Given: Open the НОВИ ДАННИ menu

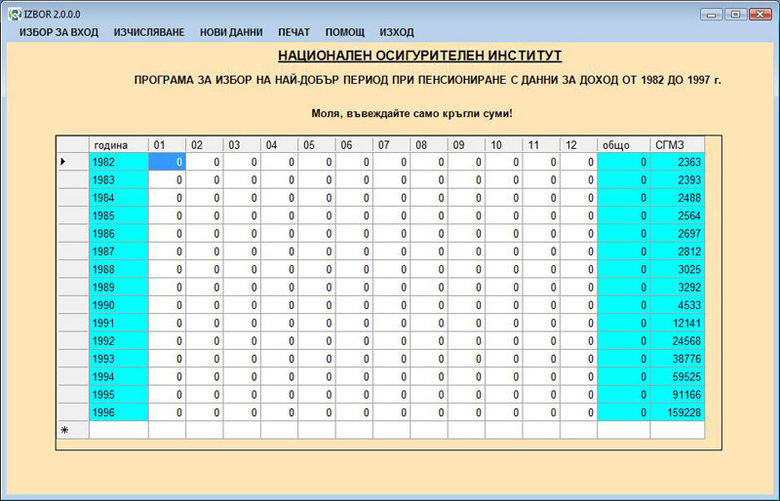Looking at the screenshot, I should coord(231,32).
